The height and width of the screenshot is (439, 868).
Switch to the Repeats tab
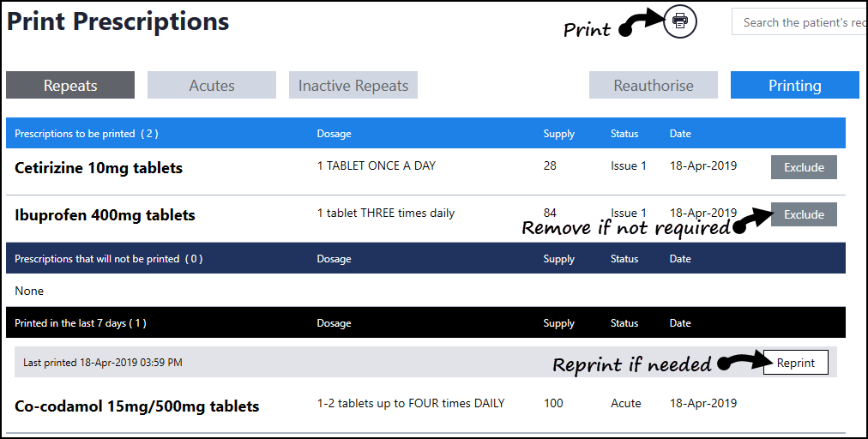pyautogui.click(x=70, y=85)
